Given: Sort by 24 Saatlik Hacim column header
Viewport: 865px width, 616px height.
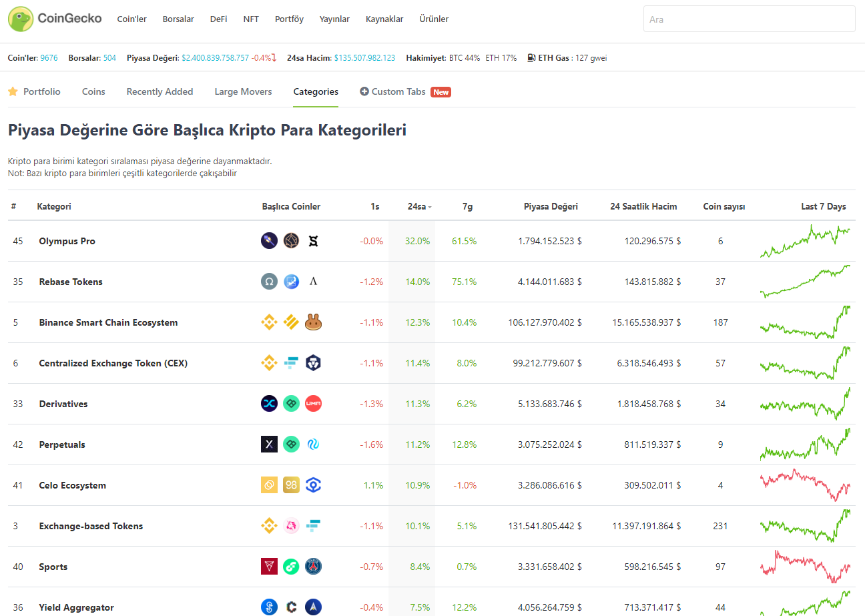Looking at the screenshot, I should click(643, 207).
